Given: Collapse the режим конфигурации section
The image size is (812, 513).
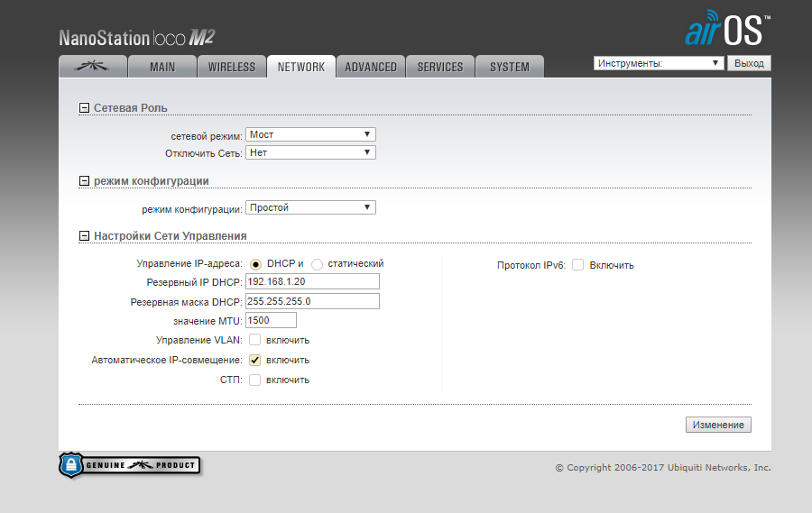Looking at the screenshot, I should tap(84, 180).
